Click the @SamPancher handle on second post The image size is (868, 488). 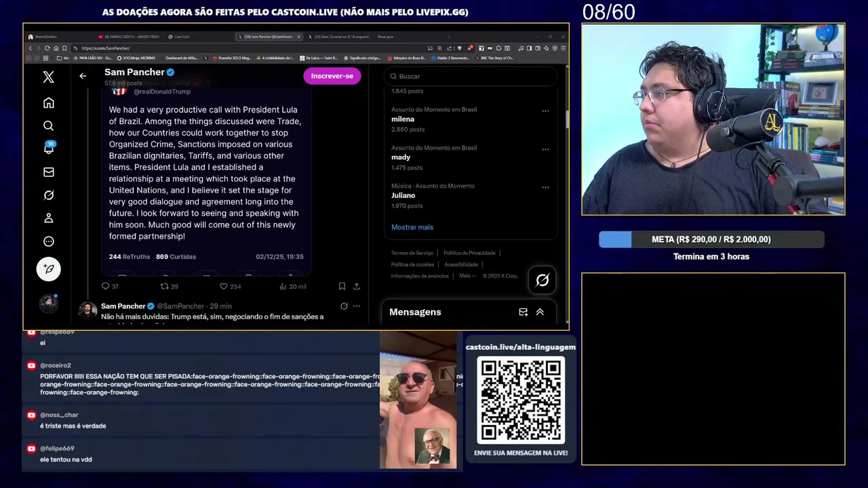tap(180, 306)
